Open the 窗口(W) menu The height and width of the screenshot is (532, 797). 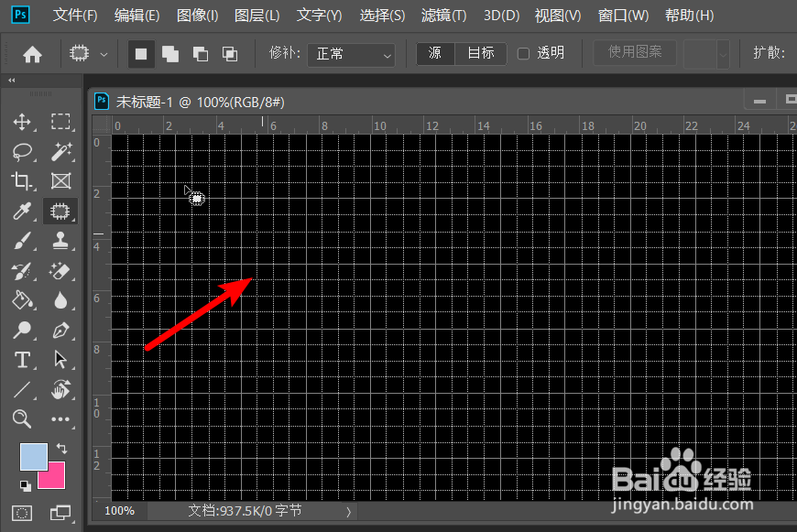[x=623, y=16]
